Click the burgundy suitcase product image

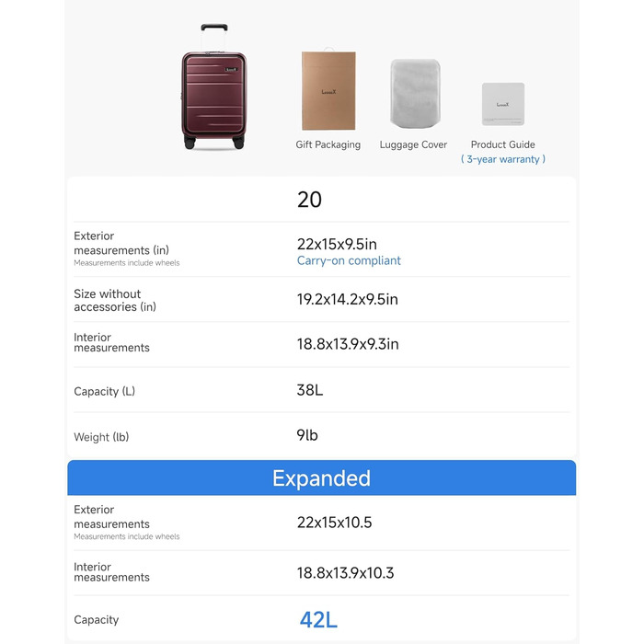[214, 92]
